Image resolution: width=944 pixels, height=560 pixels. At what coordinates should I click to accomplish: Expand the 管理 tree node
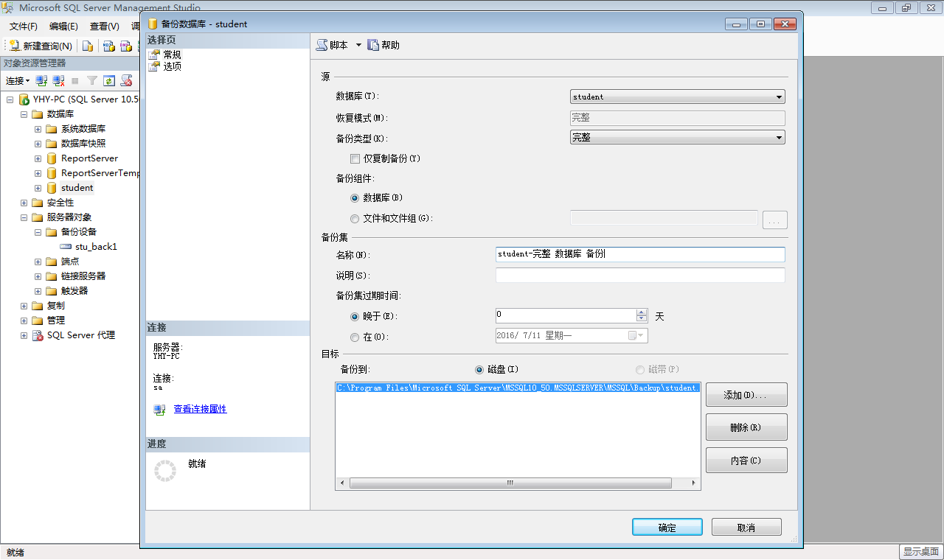coord(24,321)
